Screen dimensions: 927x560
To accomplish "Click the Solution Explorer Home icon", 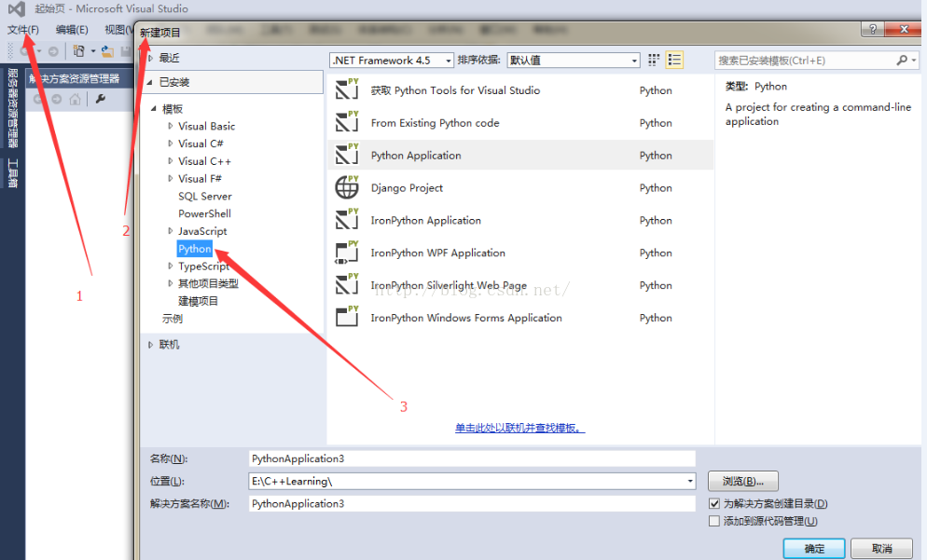I will [76, 100].
